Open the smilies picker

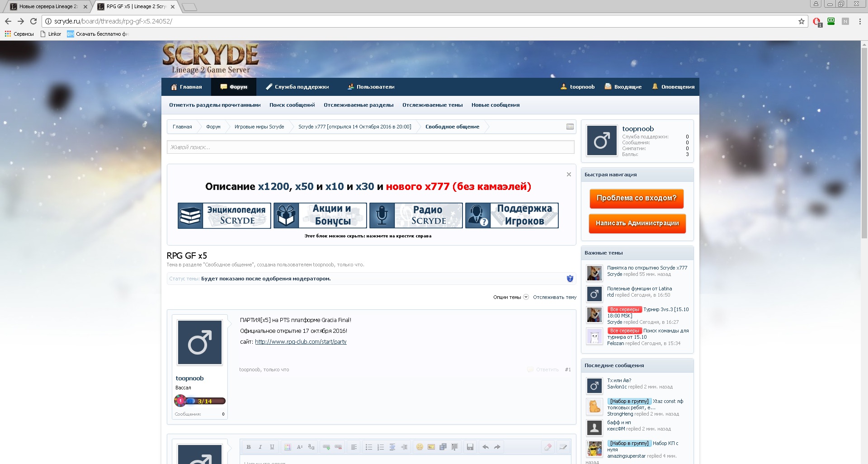pos(420,447)
